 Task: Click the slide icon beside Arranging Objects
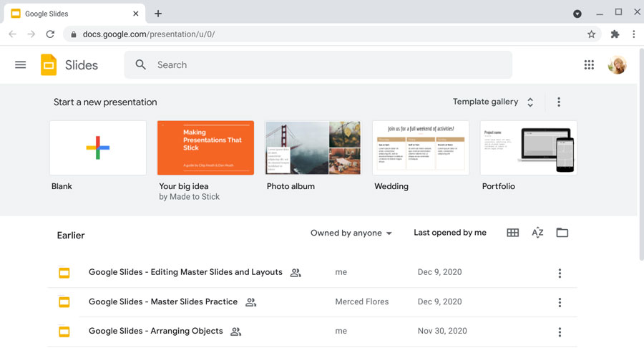click(x=64, y=331)
